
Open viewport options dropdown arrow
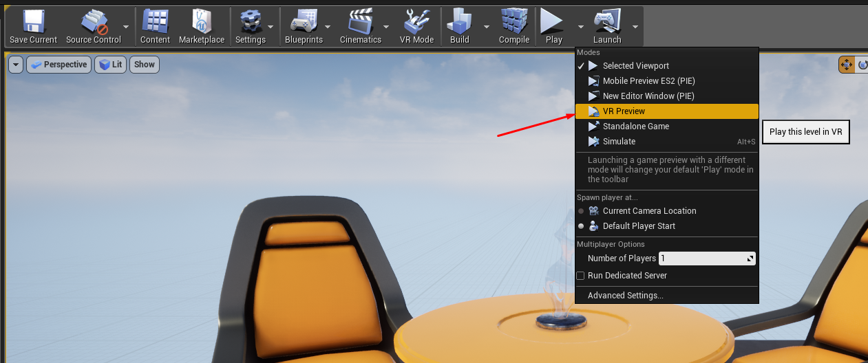pyautogui.click(x=16, y=65)
